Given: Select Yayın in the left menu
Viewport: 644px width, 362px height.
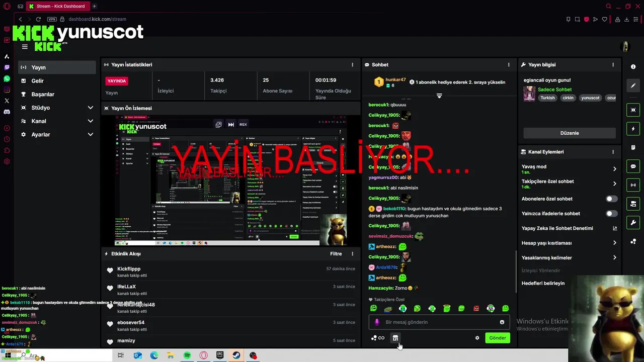Looking at the screenshot, I should pos(57,67).
